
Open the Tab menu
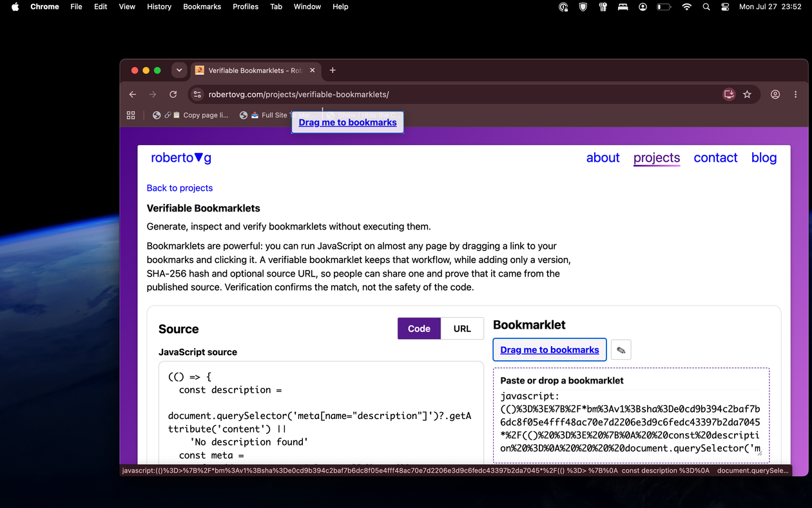pyautogui.click(x=276, y=6)
